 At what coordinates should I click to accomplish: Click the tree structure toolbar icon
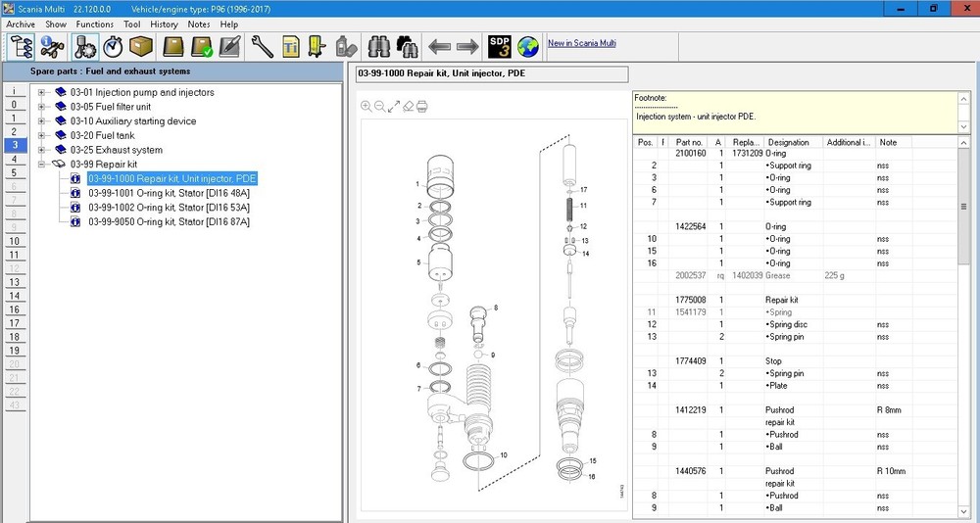(x=22, y=47)
